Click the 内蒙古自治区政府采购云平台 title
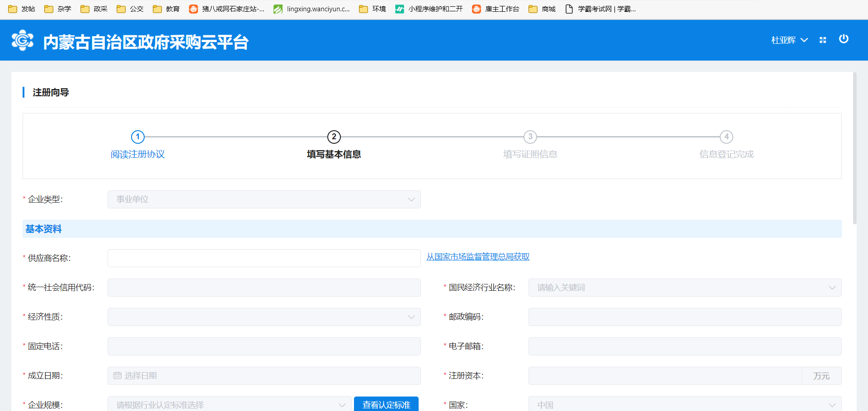868x411 pixels. coord(146,42)
